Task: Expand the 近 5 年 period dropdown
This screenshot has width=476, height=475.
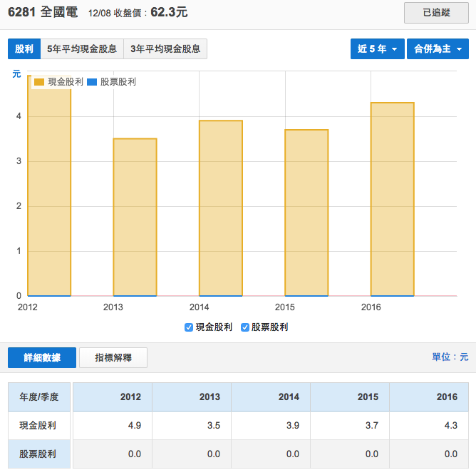Action: point(377,49)
